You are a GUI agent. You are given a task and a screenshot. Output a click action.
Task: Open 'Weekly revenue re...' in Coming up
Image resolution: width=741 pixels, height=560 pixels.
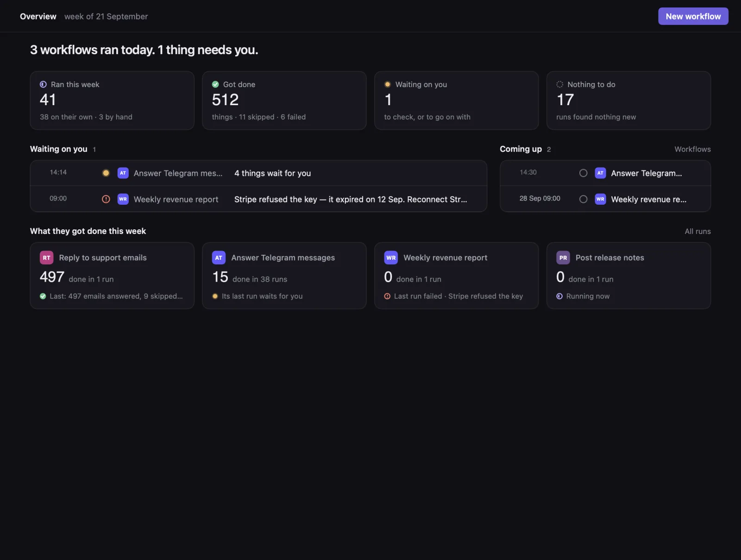point(648,199)
